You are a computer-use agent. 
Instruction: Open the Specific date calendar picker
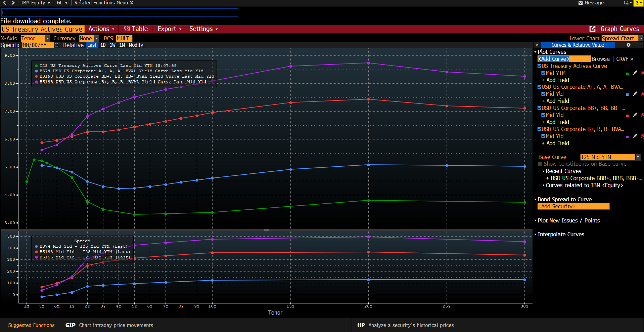pos(56,45)
